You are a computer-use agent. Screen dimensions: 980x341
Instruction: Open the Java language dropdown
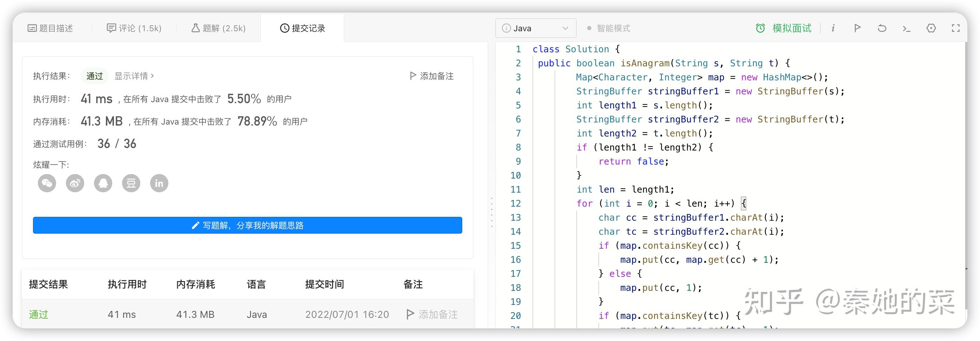point(535,28)
